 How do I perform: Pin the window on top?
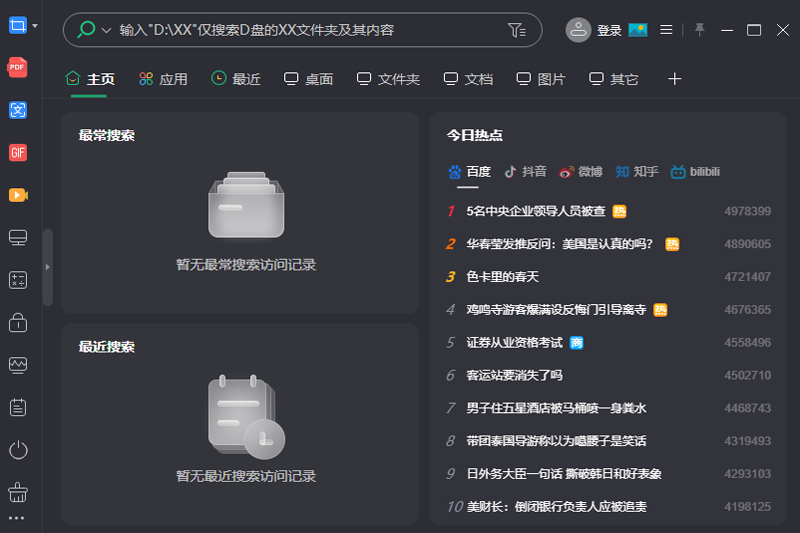[x=699, y=30]
